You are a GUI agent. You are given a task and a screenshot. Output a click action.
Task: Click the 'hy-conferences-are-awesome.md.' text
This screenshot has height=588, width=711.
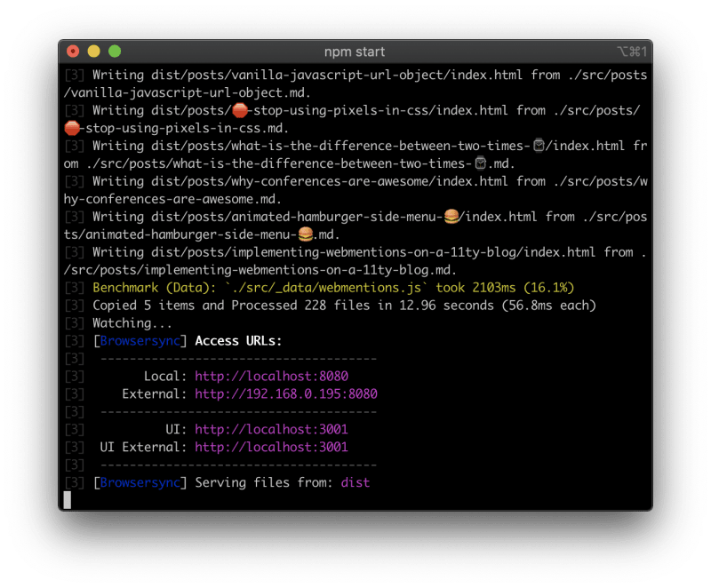172,199
